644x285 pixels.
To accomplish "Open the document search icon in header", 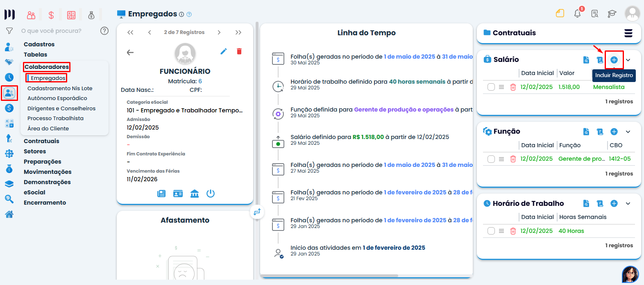I will [595, 14].
